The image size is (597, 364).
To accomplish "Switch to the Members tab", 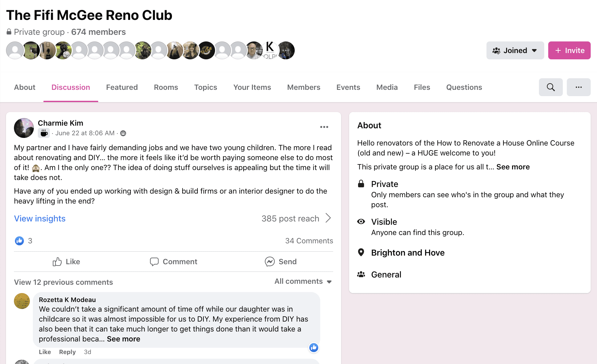I will (x=303, y=87).
